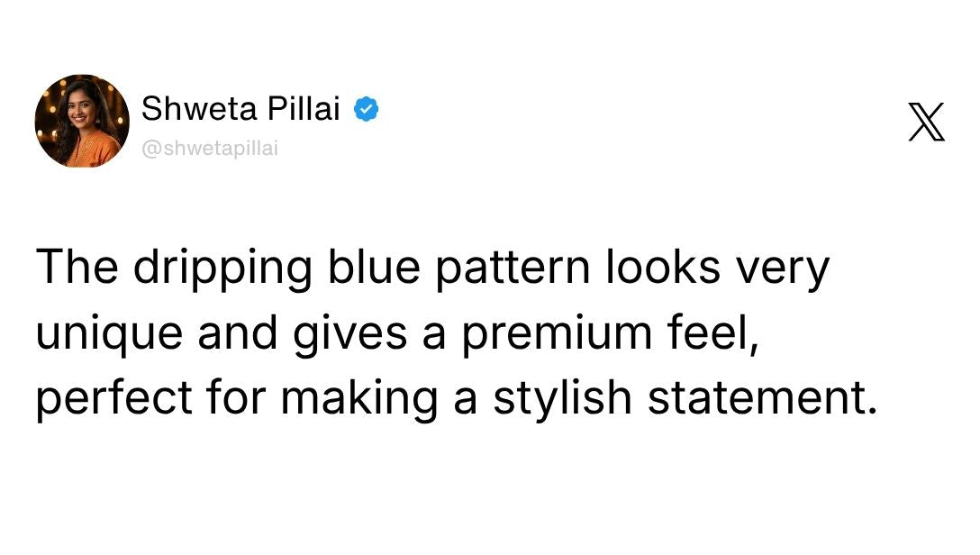Click the word "unique" in the tweet

click(111, 333)
